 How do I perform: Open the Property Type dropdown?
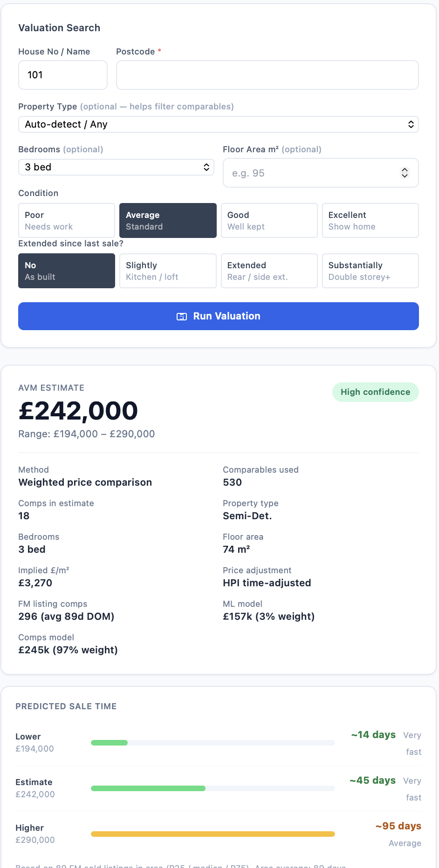point(218,124)
